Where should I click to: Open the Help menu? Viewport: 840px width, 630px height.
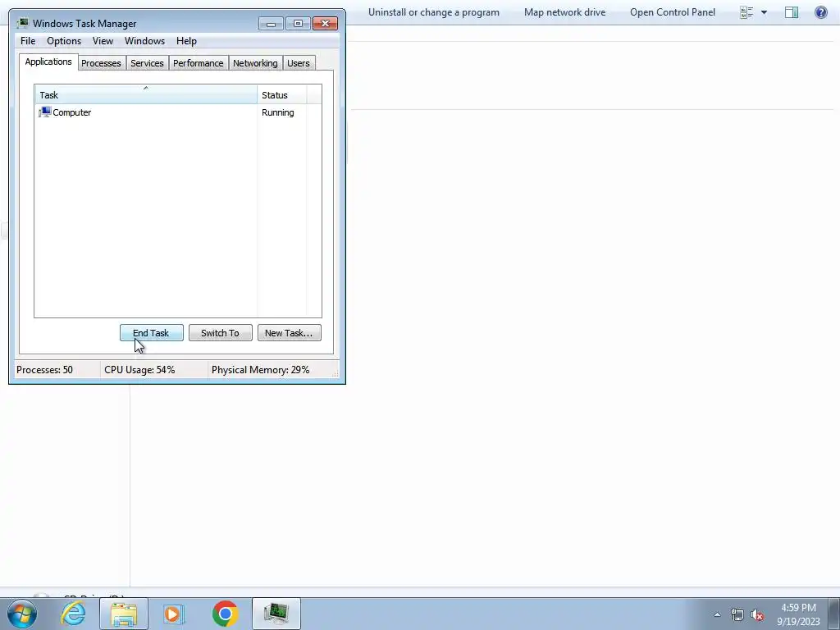coord(186,41)
